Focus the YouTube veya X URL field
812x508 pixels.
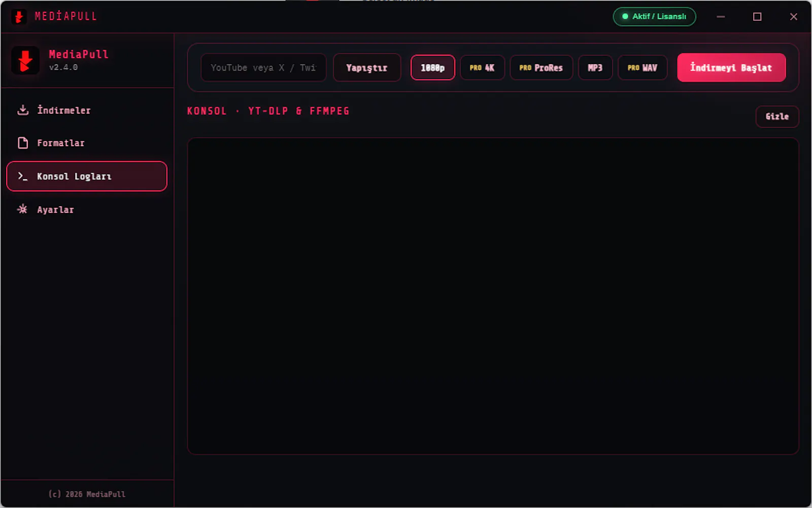click(263, 68)
